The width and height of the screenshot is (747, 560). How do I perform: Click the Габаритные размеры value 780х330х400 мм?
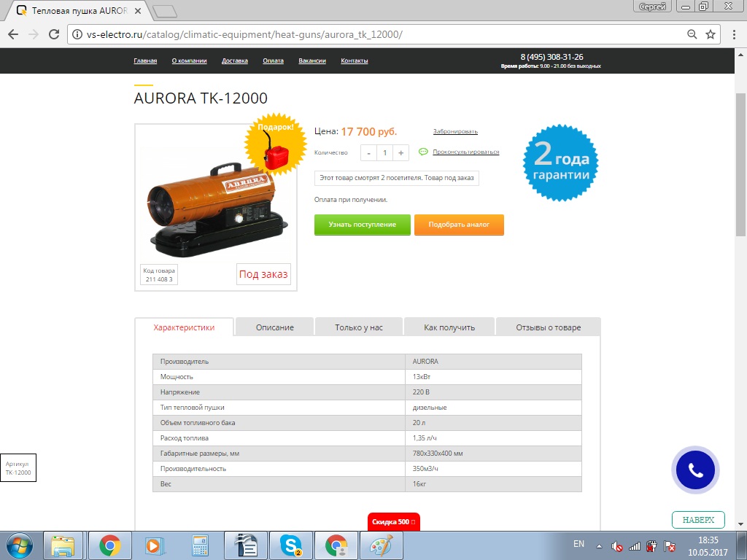tap(438, 454)
